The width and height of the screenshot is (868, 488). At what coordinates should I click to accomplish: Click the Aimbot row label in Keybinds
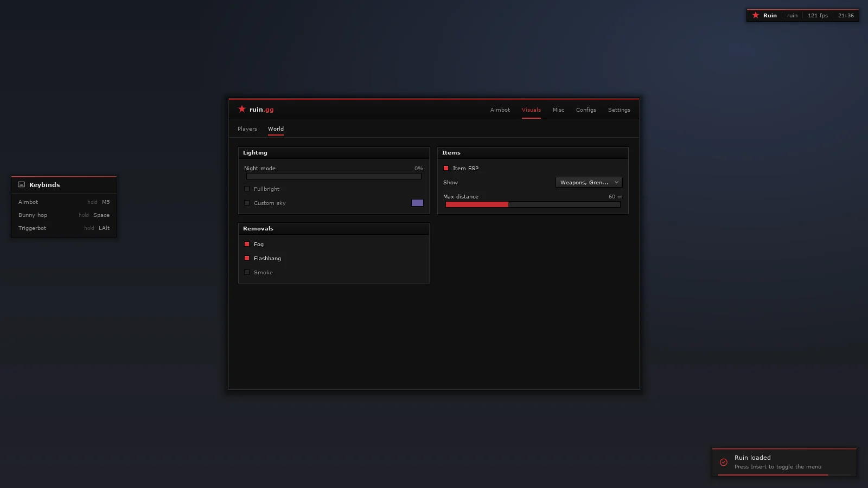click(28, 202)
